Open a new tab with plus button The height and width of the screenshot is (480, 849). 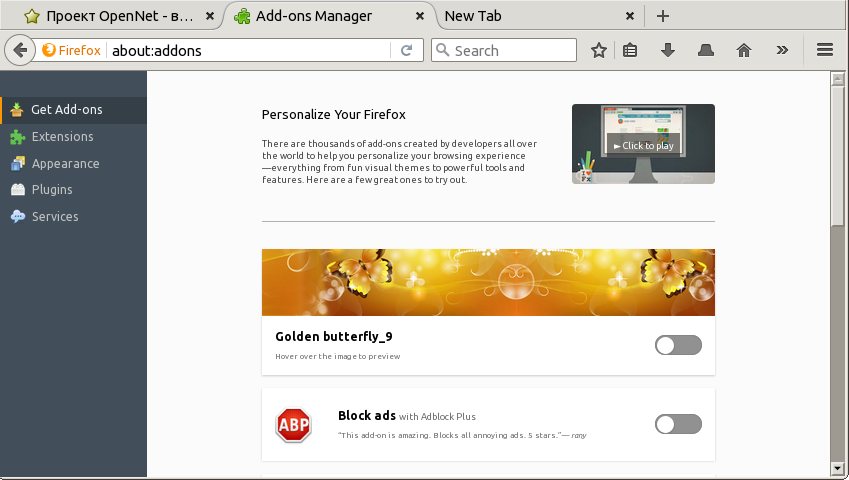[662, 16]
